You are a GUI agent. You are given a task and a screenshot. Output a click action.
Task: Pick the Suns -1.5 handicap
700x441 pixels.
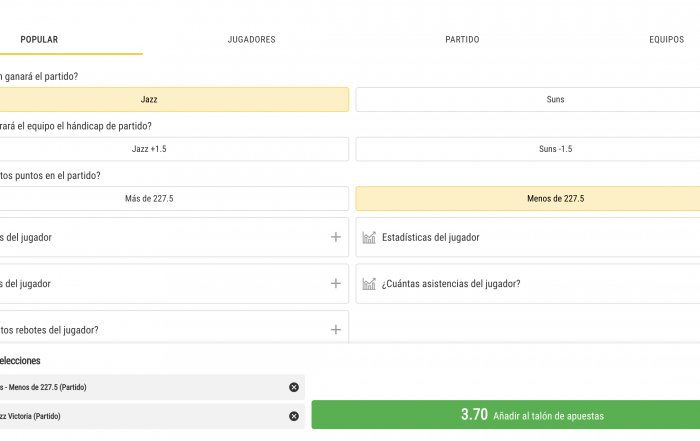pos(528,149)
